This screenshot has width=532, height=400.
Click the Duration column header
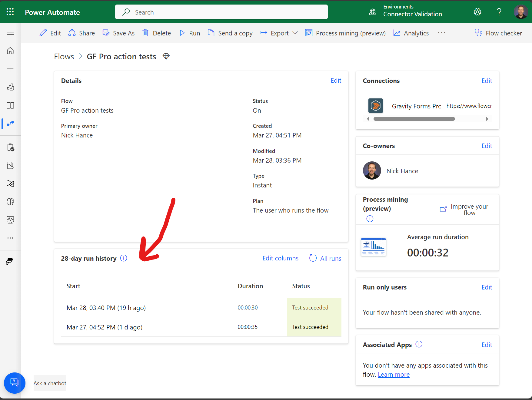point(250,286)
